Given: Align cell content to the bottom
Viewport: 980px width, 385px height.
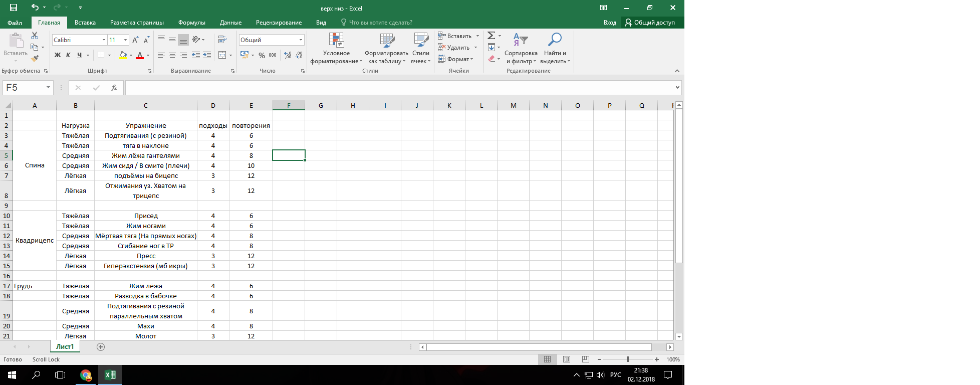Looking at the screenshot, I should pos(183,40).
